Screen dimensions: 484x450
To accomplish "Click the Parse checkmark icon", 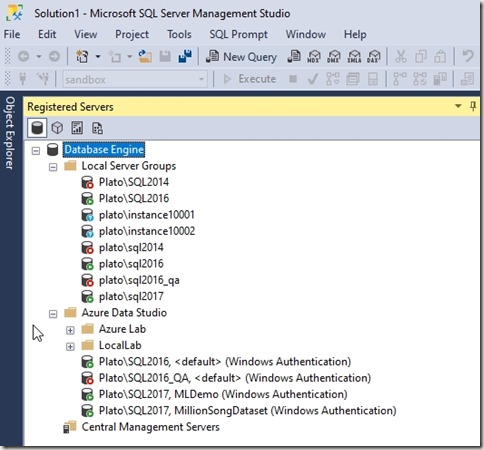I will (313, 79).
